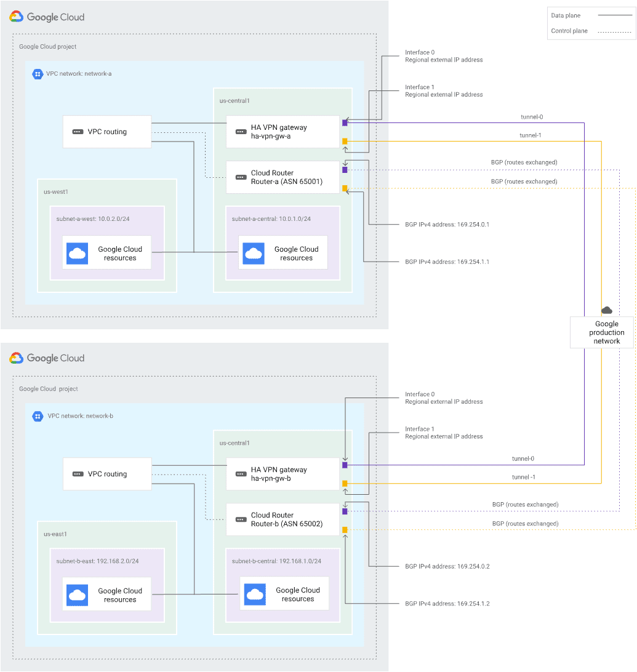
Task: Click the yellow interface 1 square on ha-vpn-gw-b
Action: 345,484
